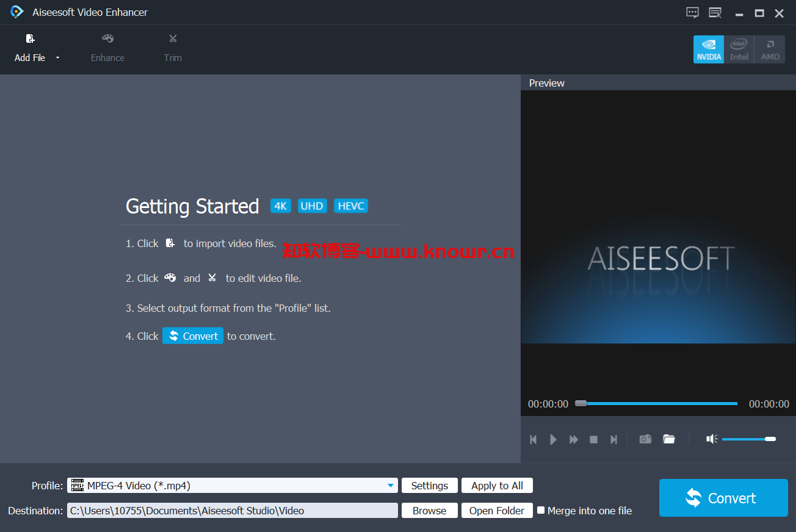Click the Getting Started heading
The width and height of the screenshot is (796, 532).
click(192, 206)
